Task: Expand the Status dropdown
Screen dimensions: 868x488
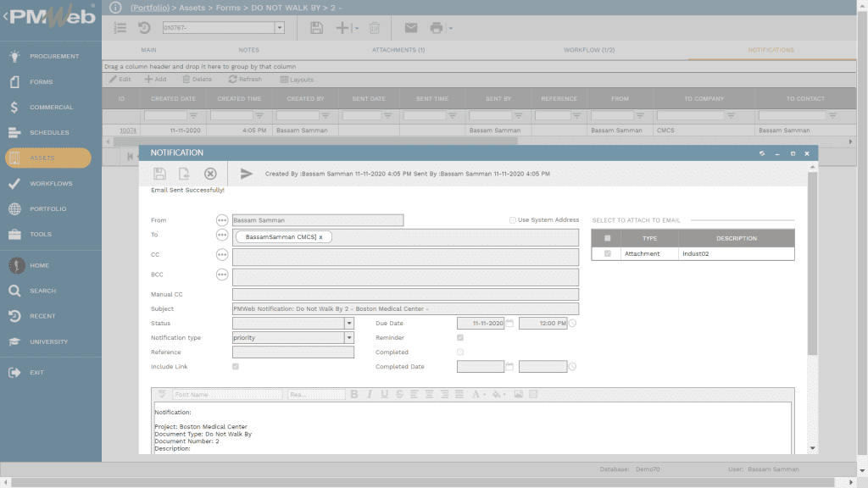Action: [x=348, y=323]
